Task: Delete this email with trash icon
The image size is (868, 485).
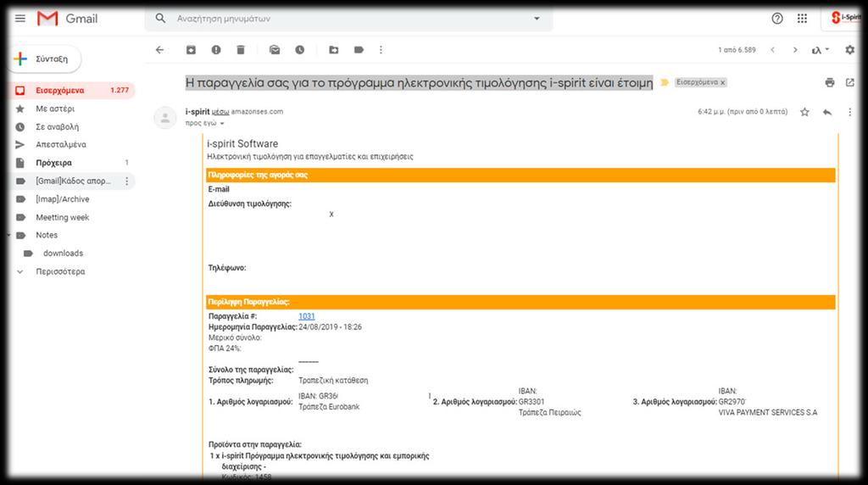Action: click(x=240, y=50)
